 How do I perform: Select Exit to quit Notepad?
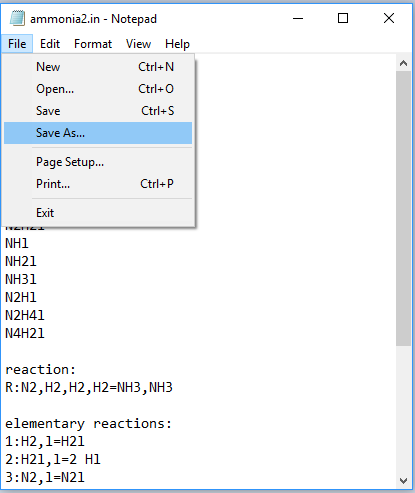[x=98, y=213]
